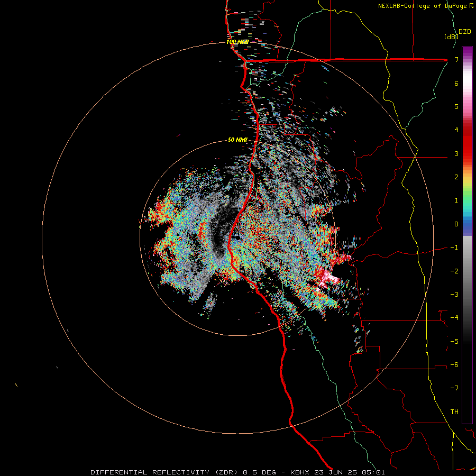Click the KBHX station identifier
Viewport: 476px width, 476px height.
coord(300,472)
